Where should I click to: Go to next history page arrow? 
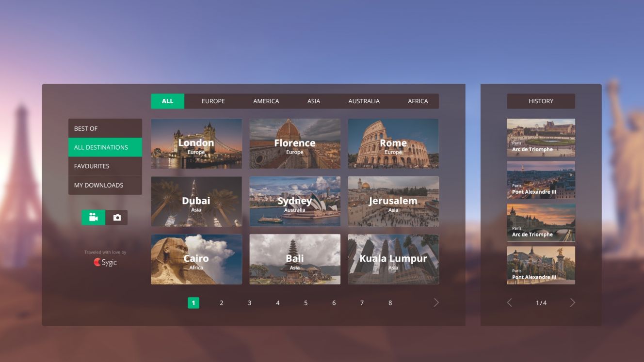pos(572,303)
